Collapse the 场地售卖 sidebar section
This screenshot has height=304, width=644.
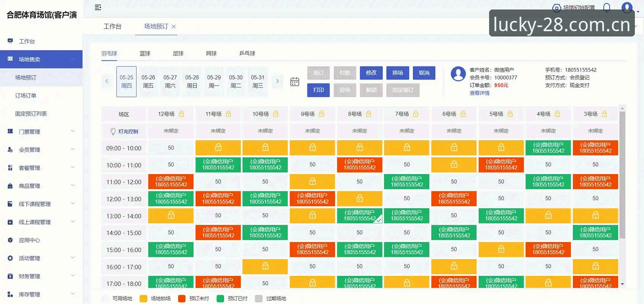[x=41, y=59]
